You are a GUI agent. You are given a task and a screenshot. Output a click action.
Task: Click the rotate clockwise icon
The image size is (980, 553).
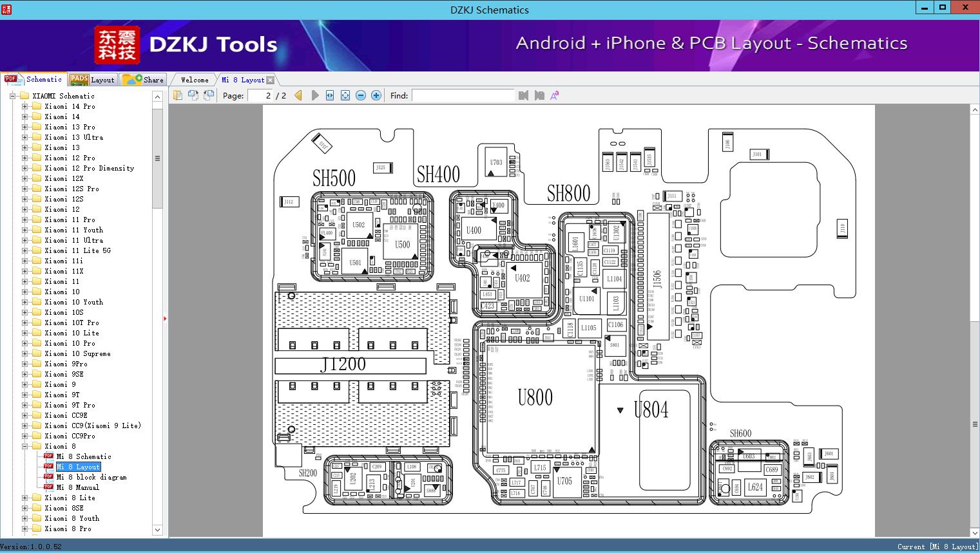(x=208, y=95)
